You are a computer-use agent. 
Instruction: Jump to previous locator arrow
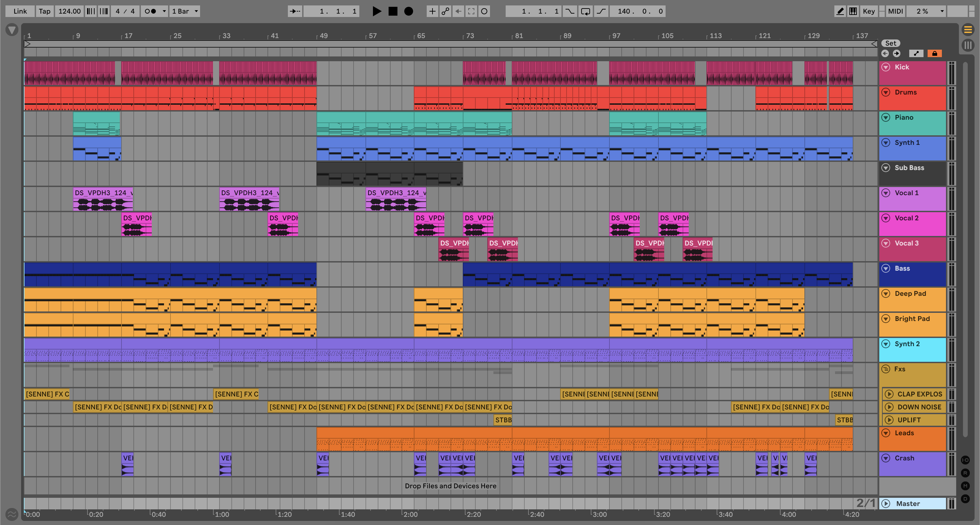tap(885, 53)
